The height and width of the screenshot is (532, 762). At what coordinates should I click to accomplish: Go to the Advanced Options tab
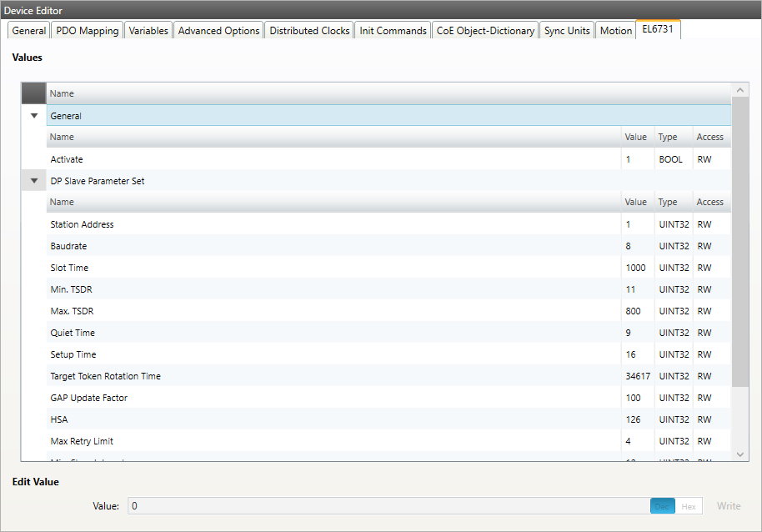click(x=218, y=31)
